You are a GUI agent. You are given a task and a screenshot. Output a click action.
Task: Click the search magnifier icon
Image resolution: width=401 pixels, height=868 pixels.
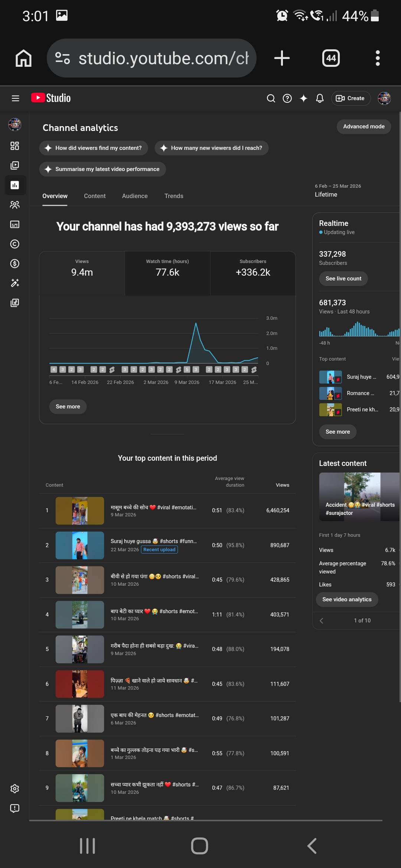point(271,98)
